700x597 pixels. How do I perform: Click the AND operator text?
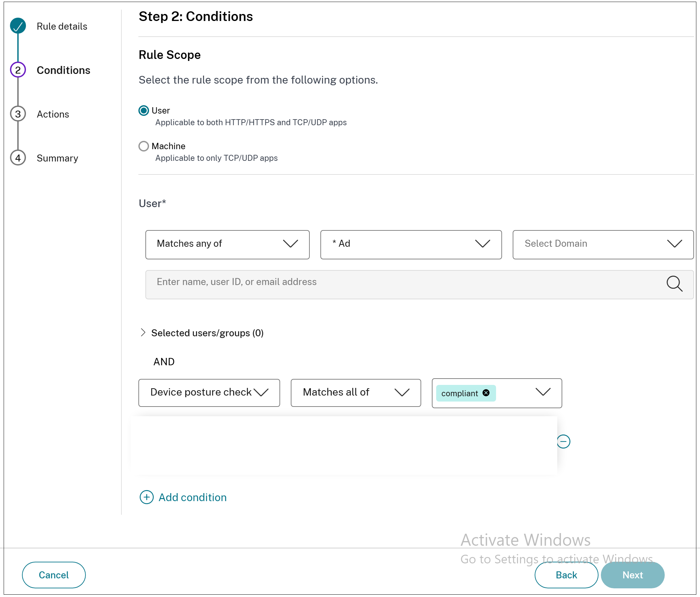(x=164, y=362)
